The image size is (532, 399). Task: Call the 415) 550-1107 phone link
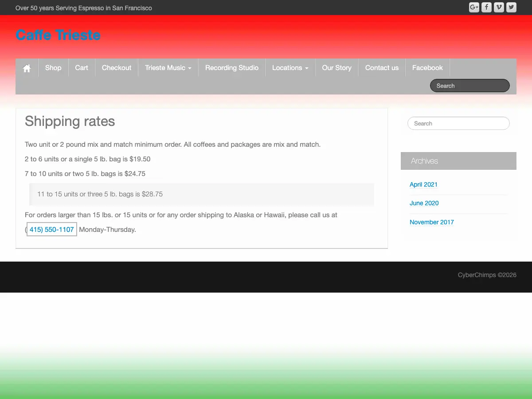(x=52, y=230)
